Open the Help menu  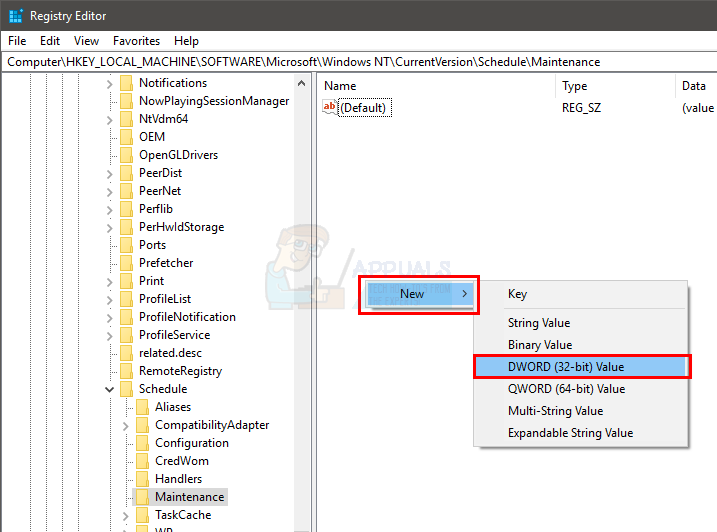click(186, 41)
